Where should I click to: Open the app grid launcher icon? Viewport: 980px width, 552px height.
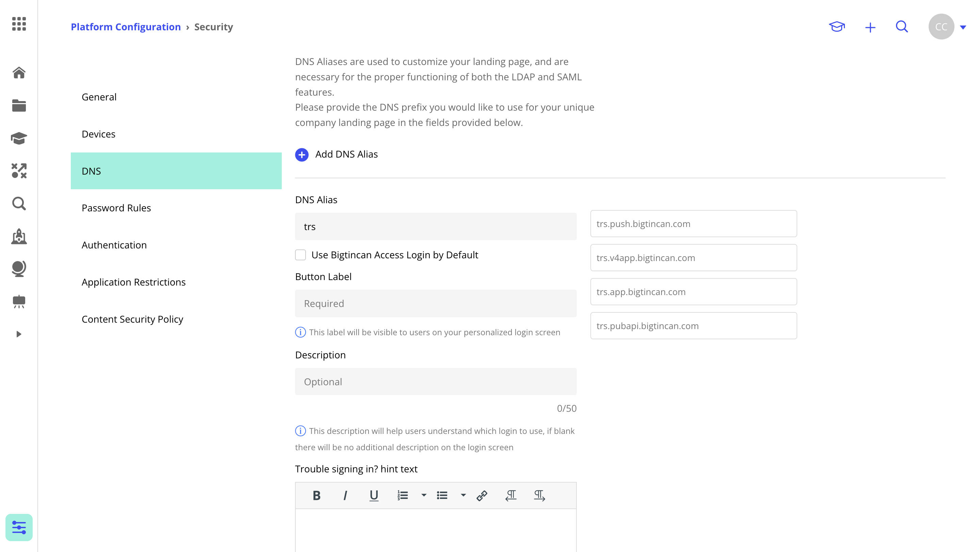tap(19, 23)
